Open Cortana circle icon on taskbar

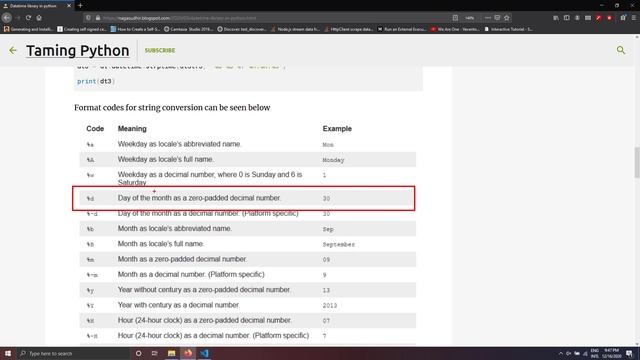tap(138, 353)
